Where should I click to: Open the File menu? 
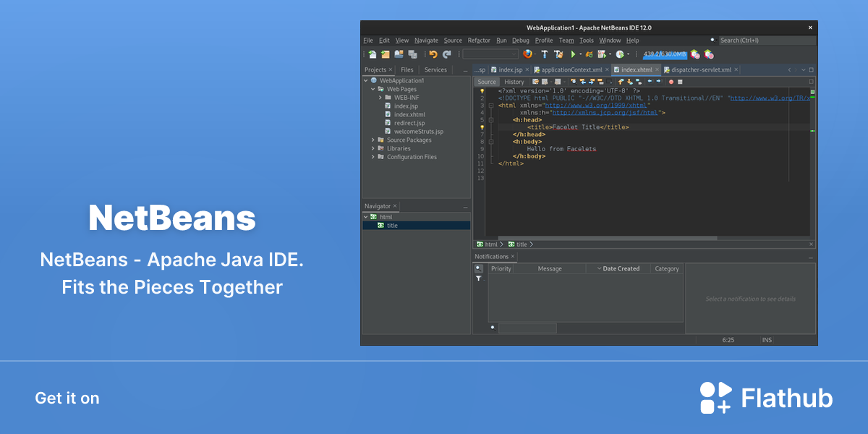[x=368, y=41]
